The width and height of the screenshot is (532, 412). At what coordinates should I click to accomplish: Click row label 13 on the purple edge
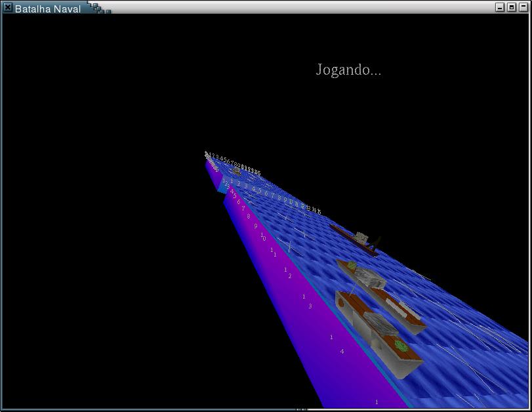[306, 301]
